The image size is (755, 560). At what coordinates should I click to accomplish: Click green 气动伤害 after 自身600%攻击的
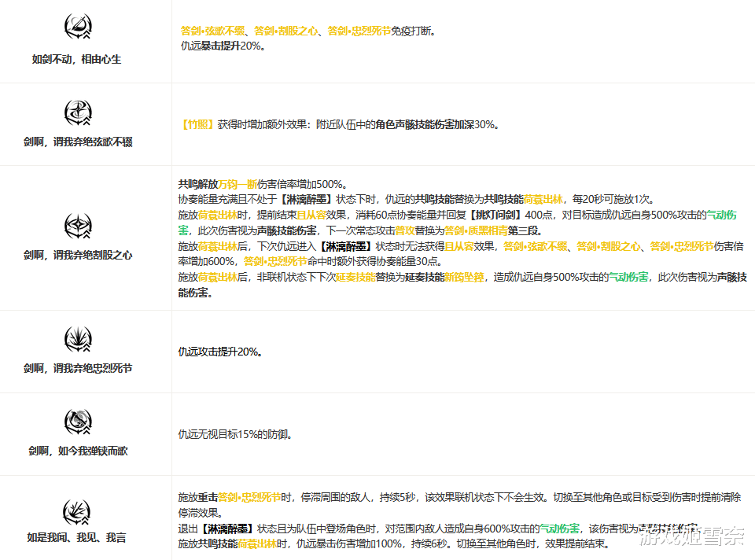pyautogui.click(x=559, y=529)
